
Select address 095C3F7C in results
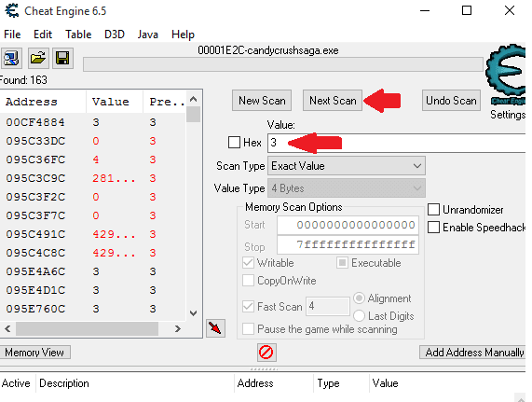35,215
